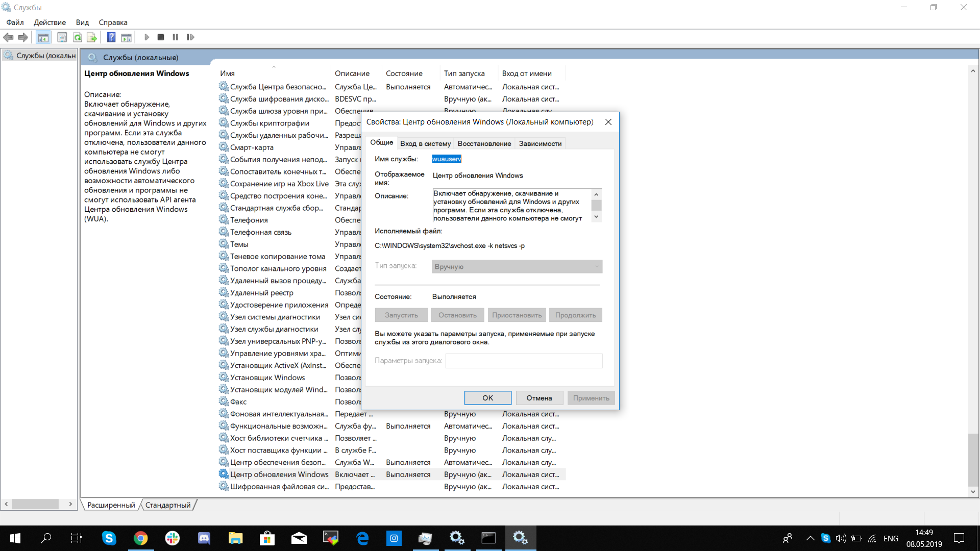Open the Вид menu
This screenshot has height=551, width=980.
coord(82,22)
